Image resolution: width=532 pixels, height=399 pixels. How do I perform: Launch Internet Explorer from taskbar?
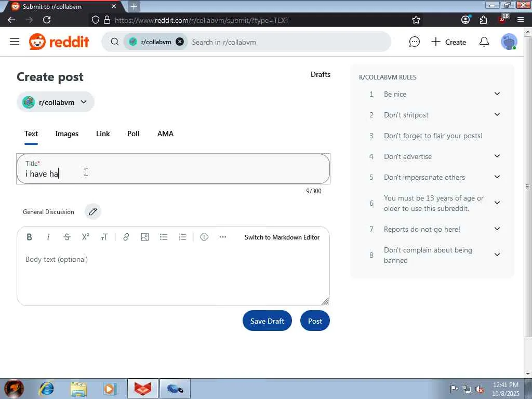click(46, 389)
